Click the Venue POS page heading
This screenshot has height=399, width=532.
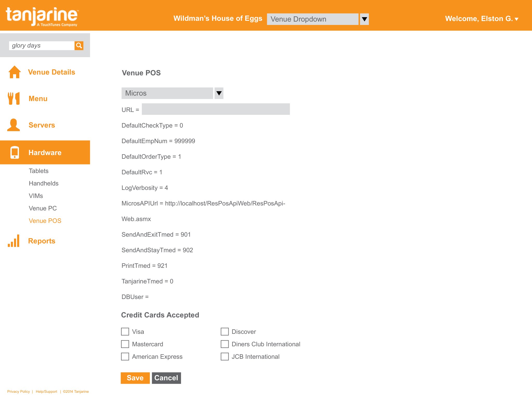[x=141, y=73]
